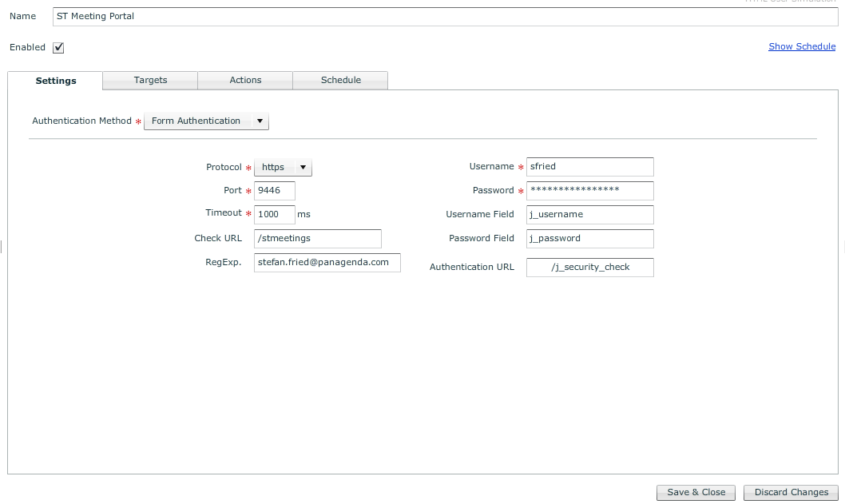Switch to the Targets tab
Screen dimensions: 845x504
pos(150,80)
